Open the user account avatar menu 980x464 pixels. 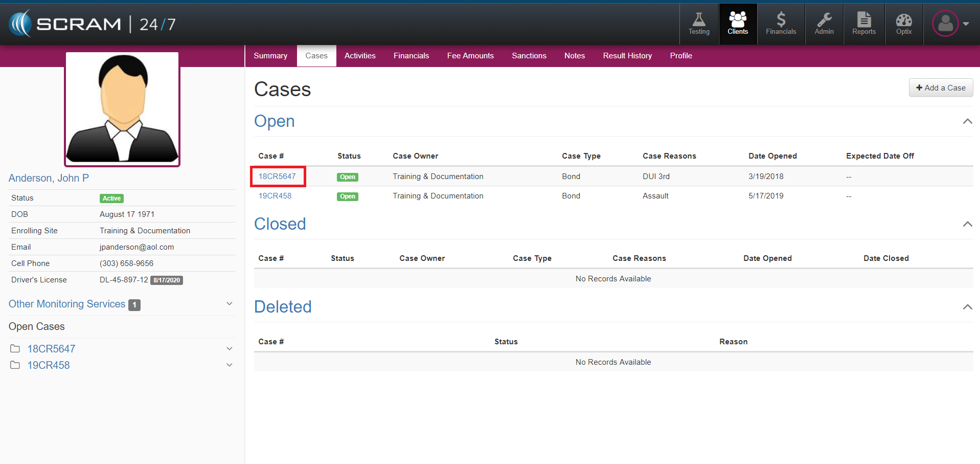coord(950,24)
